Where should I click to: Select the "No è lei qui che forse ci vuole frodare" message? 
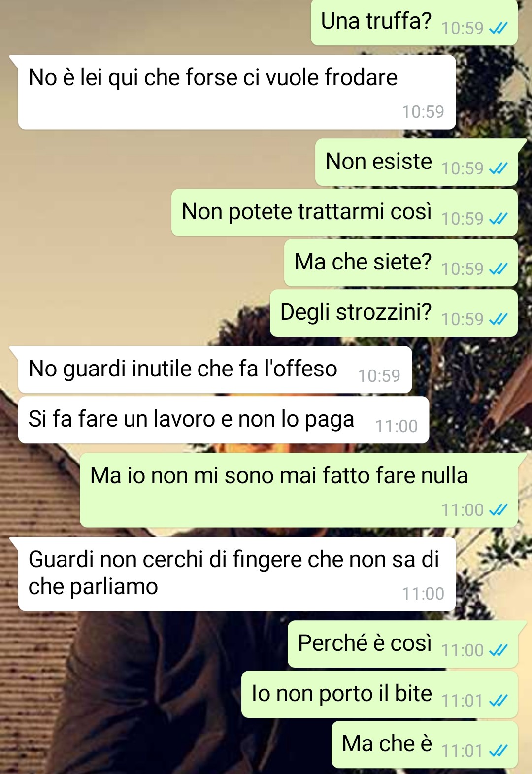pyautogui.click(x=237, y=92)
